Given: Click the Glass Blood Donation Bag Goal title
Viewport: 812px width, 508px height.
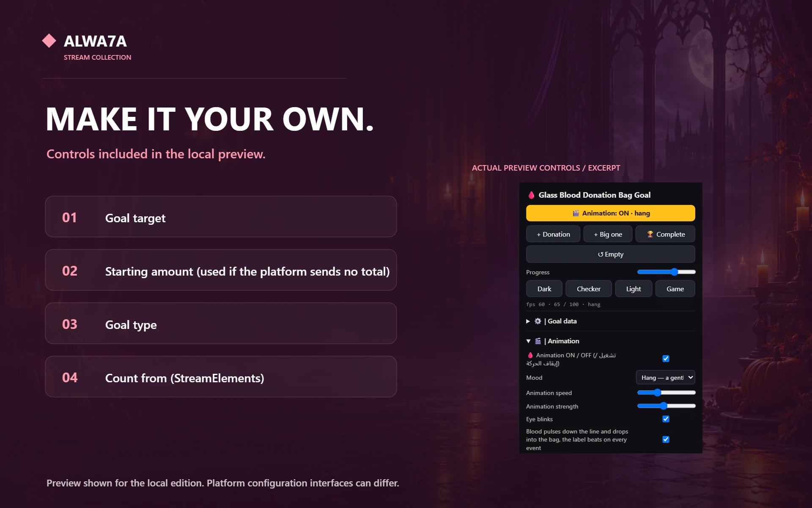Looking at the screenshot, I should click(594, 195).
